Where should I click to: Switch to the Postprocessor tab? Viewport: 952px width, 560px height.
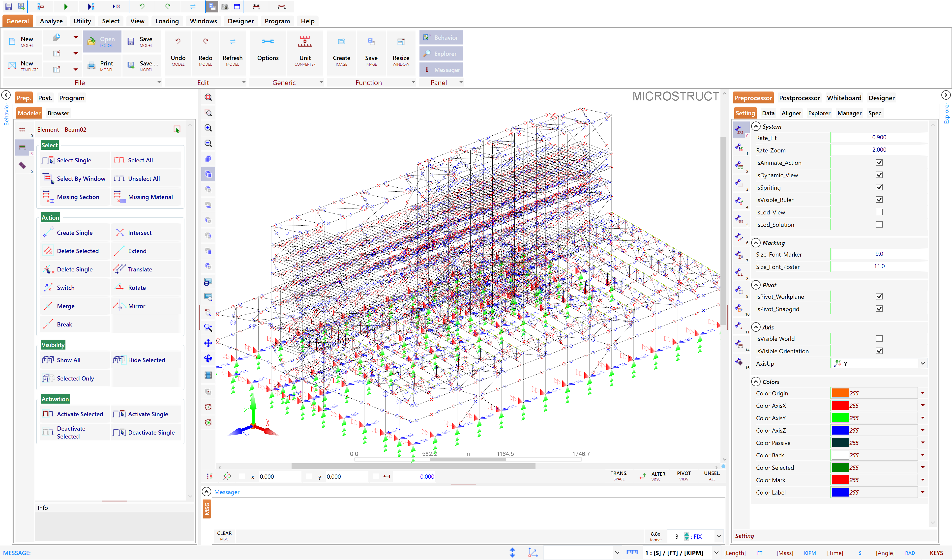click(799, 98)
